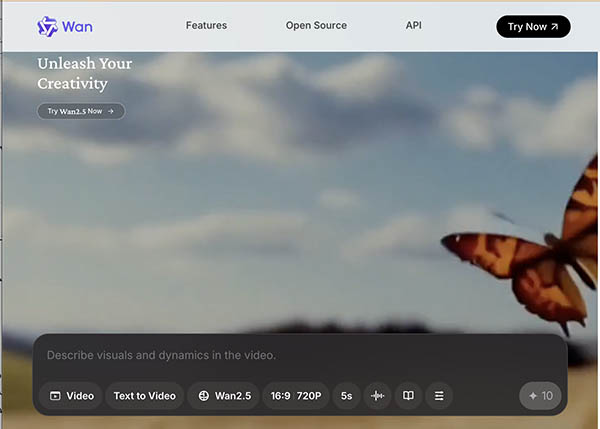Screen dimensions: 600x429
Task: Open the API nav item
Action: pyautogui.click(x=413, y=26)
